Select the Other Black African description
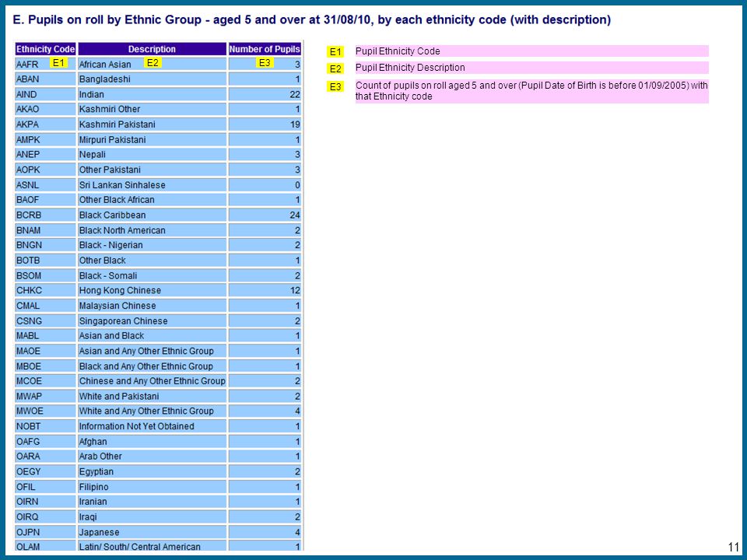This screenshot has width=747, height=560. pyautogui.click(x=152, y=200)
